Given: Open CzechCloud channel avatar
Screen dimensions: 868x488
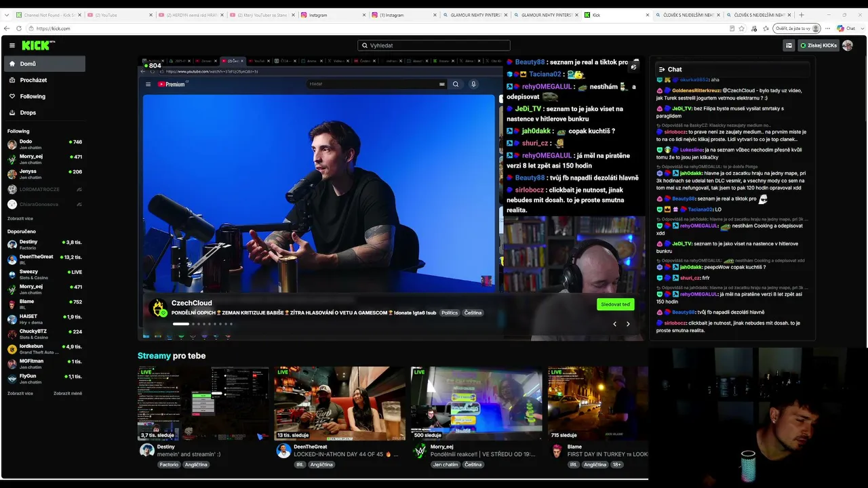Looking at the screenshot, I should point(159,308).
